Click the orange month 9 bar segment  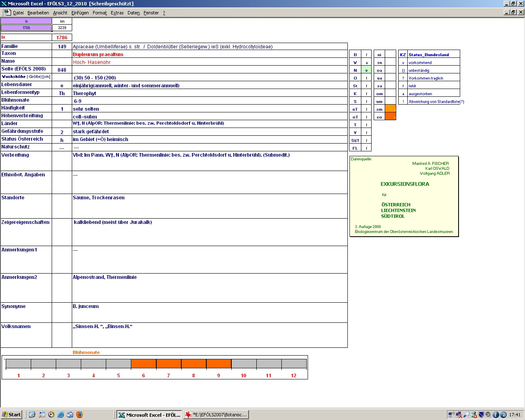click(219, 364)
